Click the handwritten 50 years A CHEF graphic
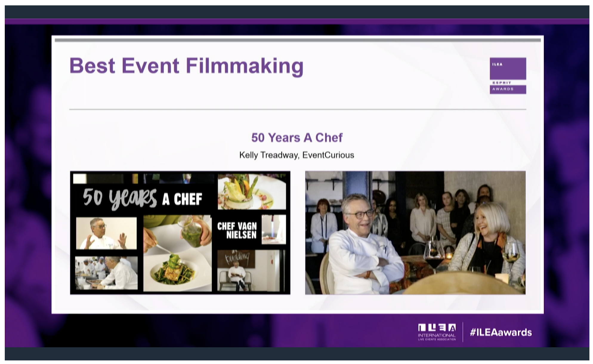 [143, 198]
